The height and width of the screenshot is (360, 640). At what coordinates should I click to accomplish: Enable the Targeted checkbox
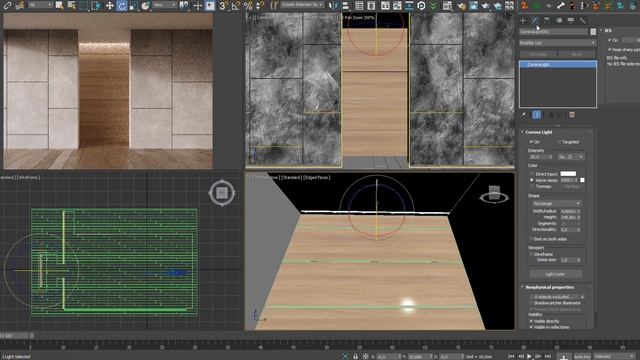click(x=560, y=142)
